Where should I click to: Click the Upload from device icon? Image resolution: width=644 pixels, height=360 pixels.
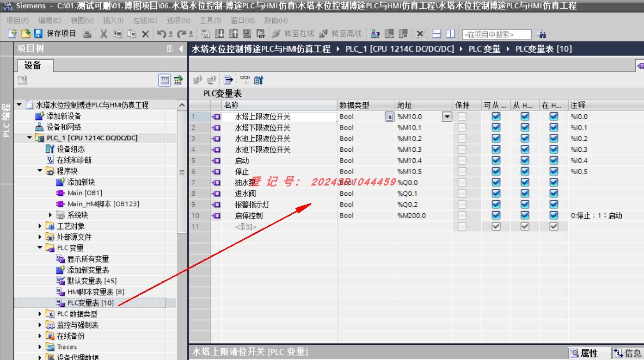233,34
